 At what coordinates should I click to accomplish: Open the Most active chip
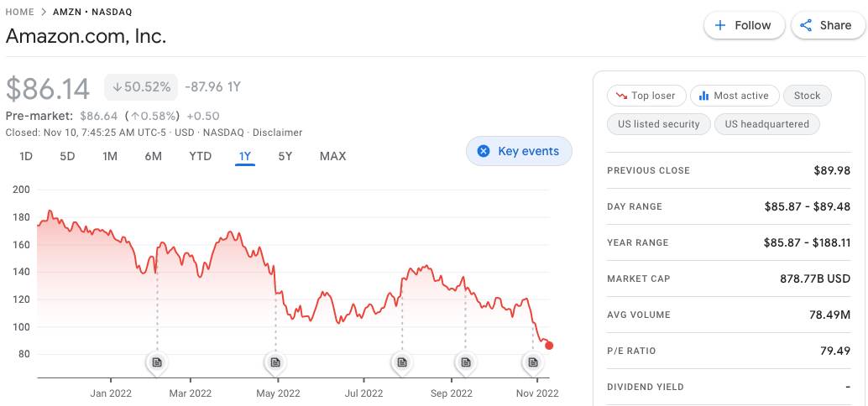(x=734, y=96)
